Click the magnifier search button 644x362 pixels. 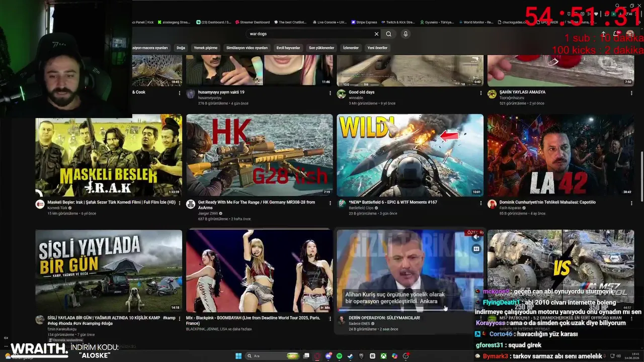[388, 34]
